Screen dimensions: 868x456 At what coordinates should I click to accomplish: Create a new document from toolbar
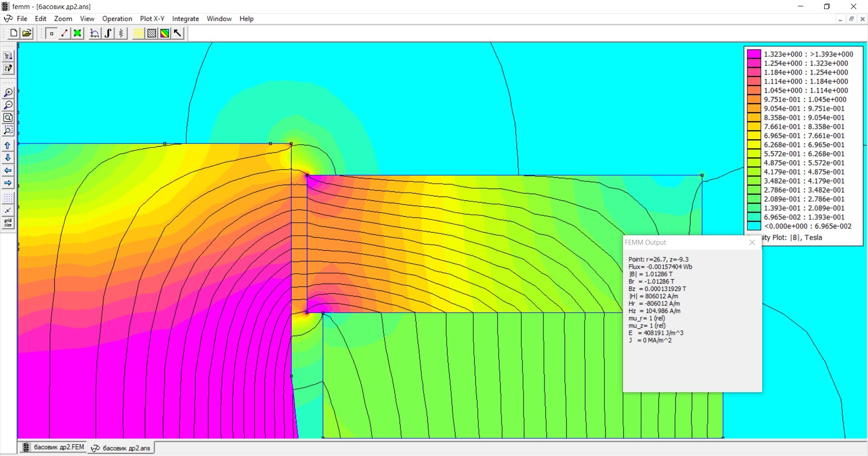point(14,33)
